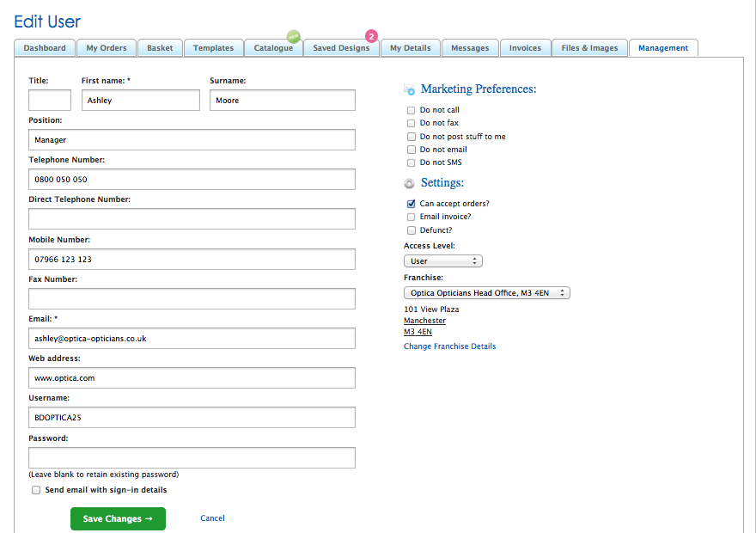Click the pink 2 badge on Saved Designs
The image size is (756, 533).
coord(370,36)
